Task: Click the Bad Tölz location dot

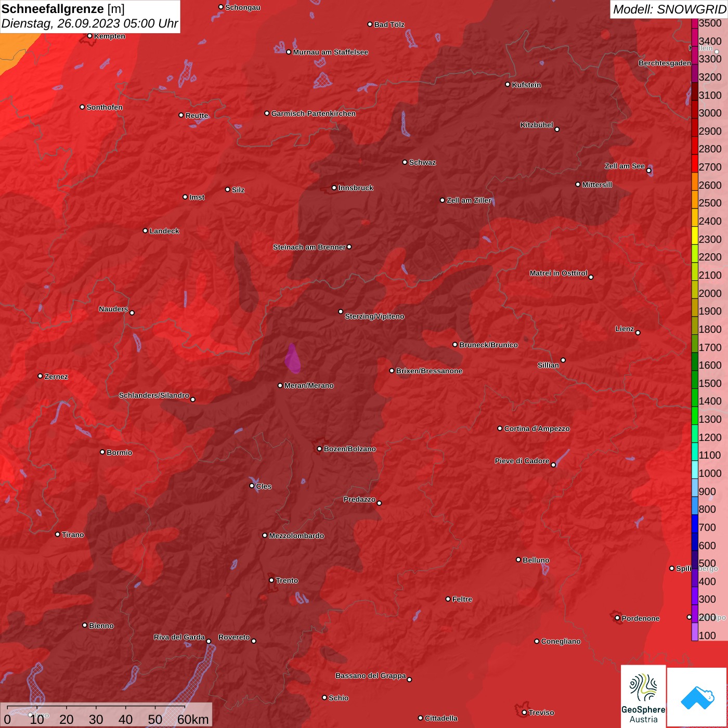Action: [x=370, y=24]
